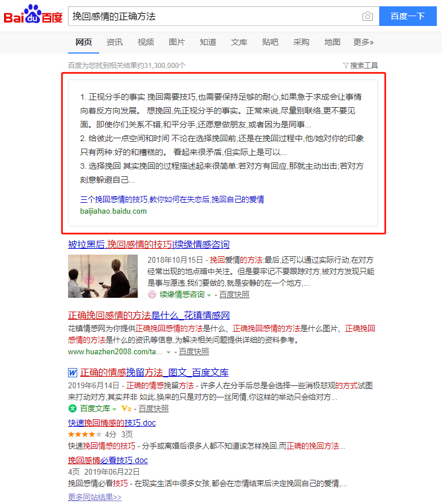Open the 地图 tab

[x=333, y=42]
